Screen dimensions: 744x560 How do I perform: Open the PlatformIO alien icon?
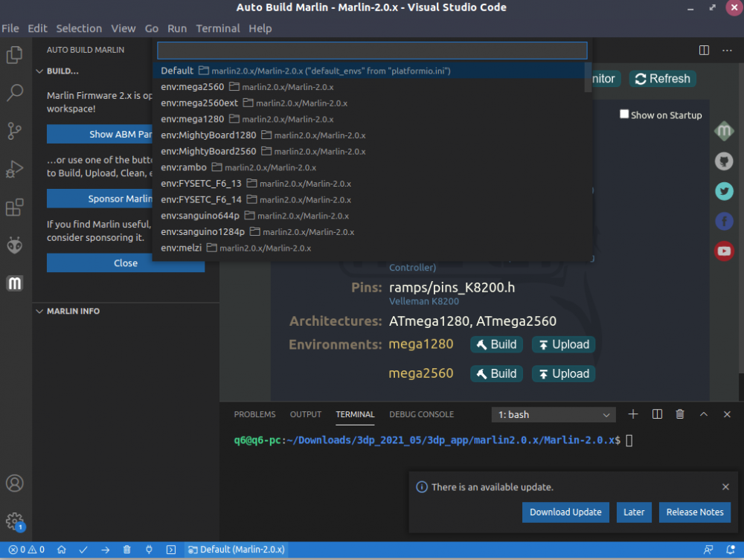point(15,245)
